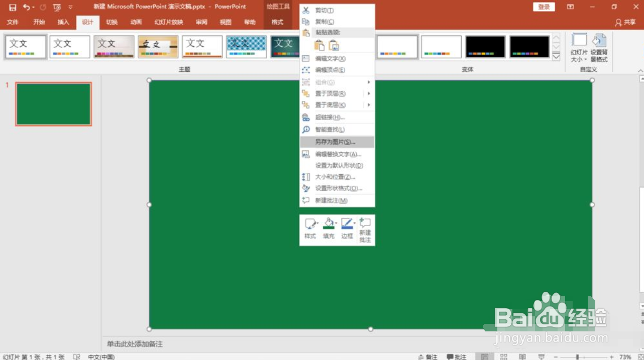Expand the variants gallery More arrow
This screenshot has height=360, width=644.
[x=556, y=57]
